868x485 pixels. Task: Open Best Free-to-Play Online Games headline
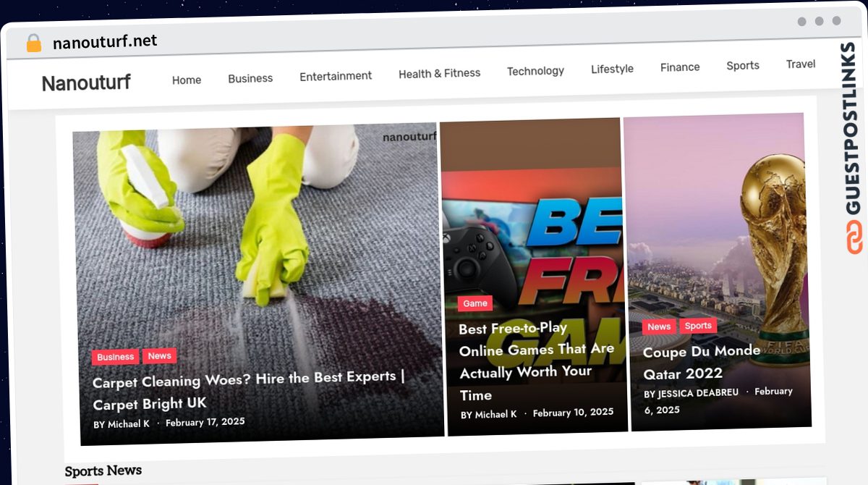(x=537, y=360)
